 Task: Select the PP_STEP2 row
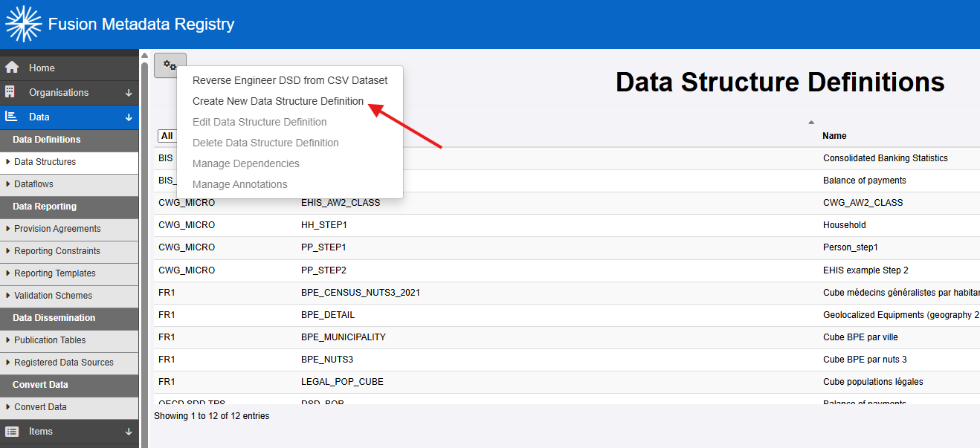click(567, 270)
